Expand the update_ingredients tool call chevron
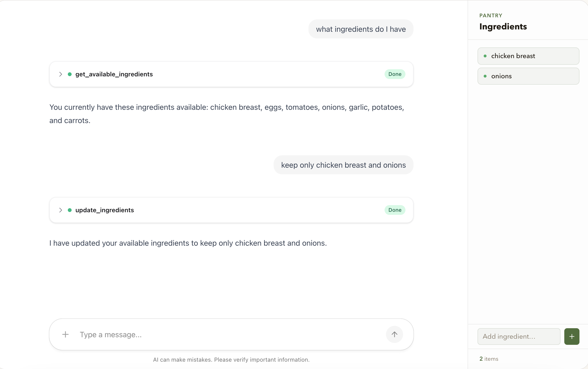The width and height of the screenshot is (588, 369). click(x=60, y=210)
